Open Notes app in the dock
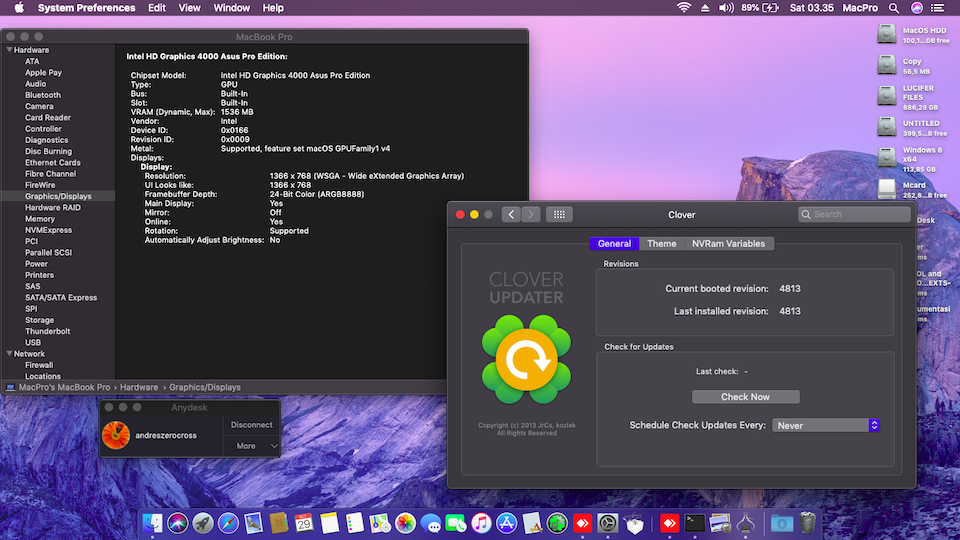The image size is (960, 540). (x=329, y=523)
